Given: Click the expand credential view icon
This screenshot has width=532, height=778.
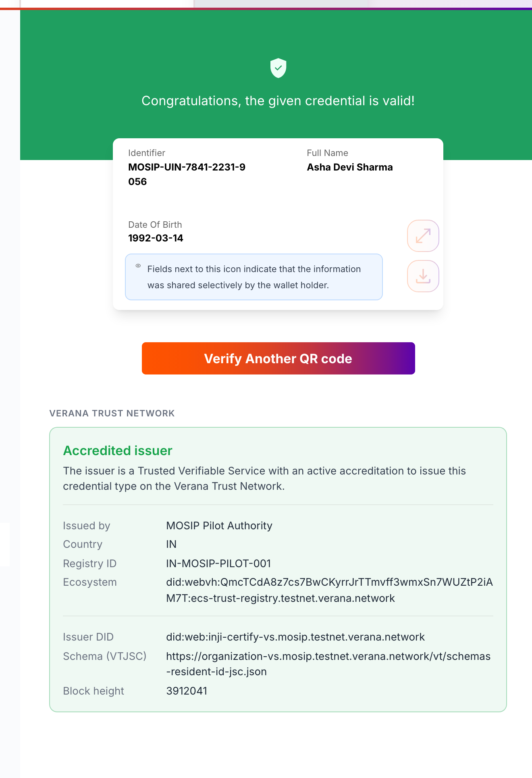Looking at the screenshot, I should (x=423, y=236).
